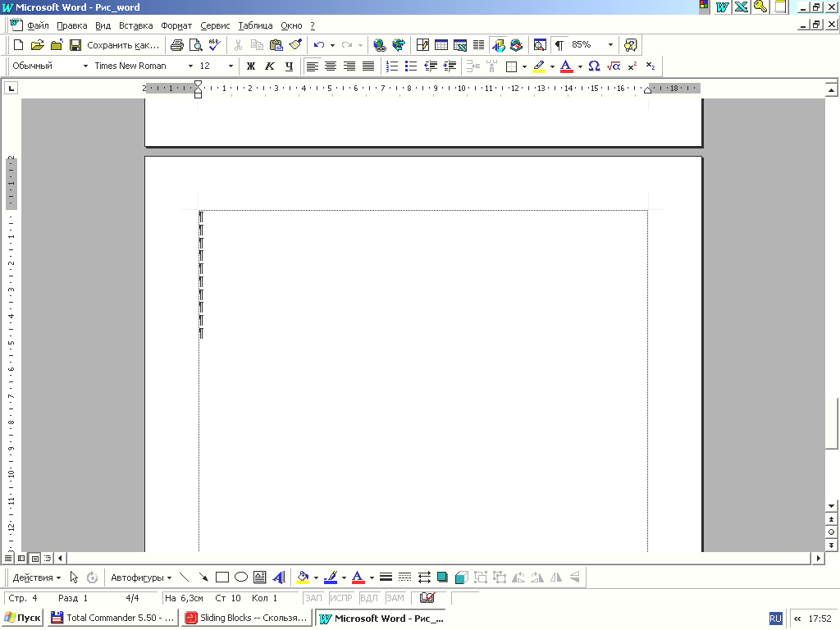The image size is (840, 630).
Task: Insert hyperlink globe icon
Action: tap(380, 45)
